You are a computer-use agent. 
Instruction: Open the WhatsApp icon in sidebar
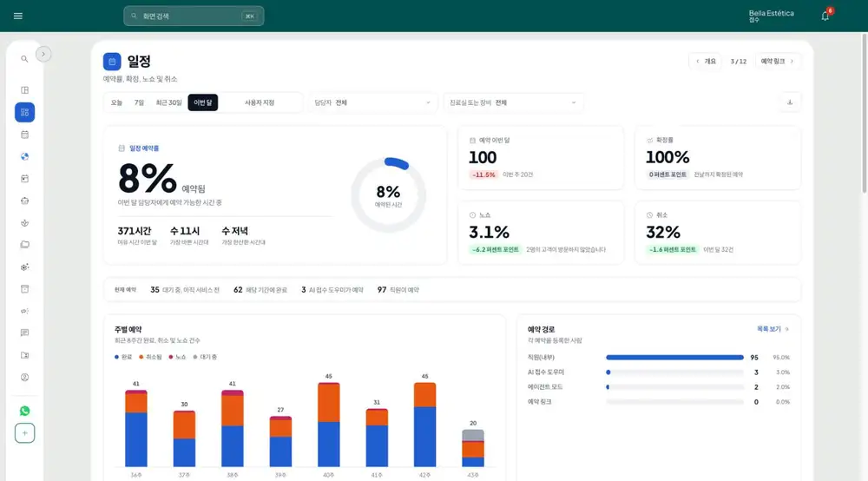pos(24,411)
